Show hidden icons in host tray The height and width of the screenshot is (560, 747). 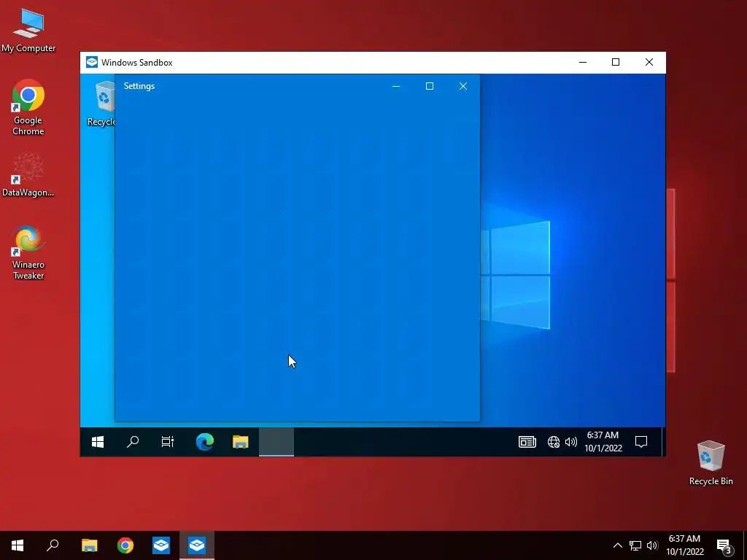[x=617, y=545]
